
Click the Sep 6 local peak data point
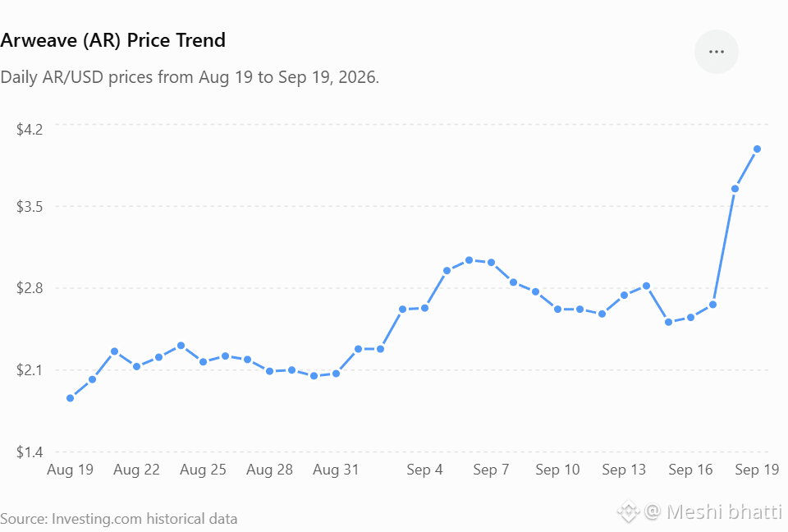[469, 260]
